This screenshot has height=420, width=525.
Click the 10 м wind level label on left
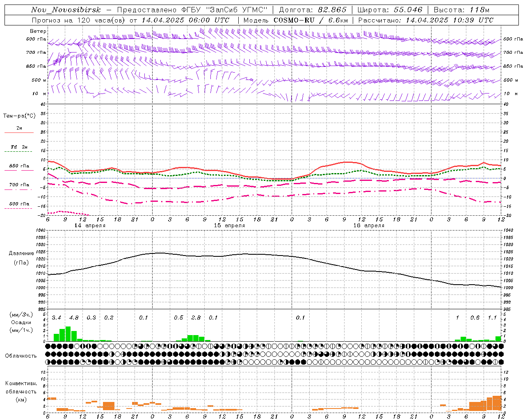[x=39, y=94]
